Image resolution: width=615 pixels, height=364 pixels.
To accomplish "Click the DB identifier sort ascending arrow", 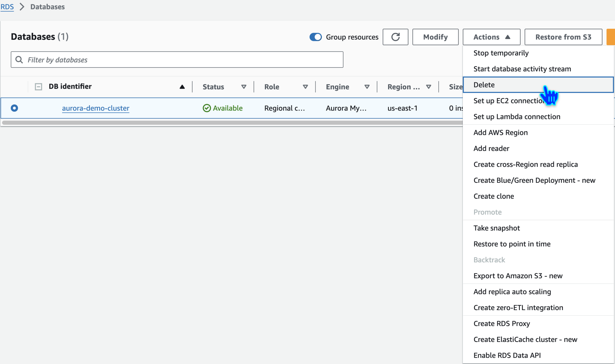I will click(x=182, y=87).
